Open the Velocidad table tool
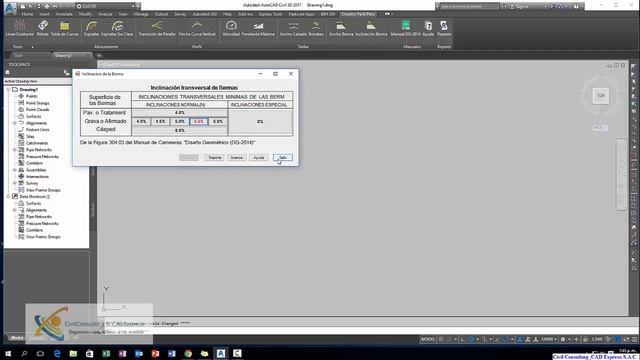The image size is (640, 360). (231, 29)
